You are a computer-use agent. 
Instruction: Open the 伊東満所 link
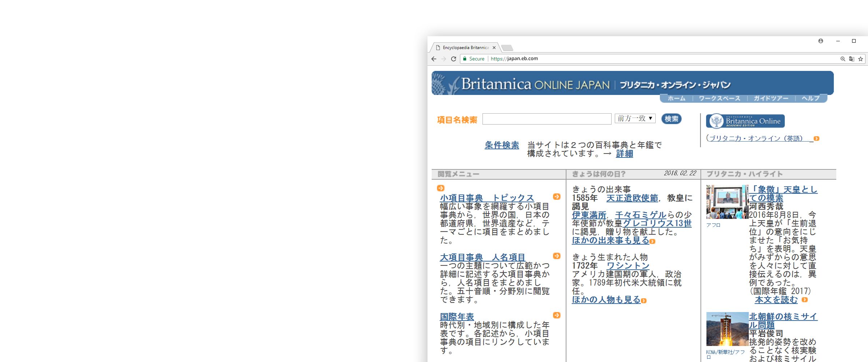click(x=589, y=215)
